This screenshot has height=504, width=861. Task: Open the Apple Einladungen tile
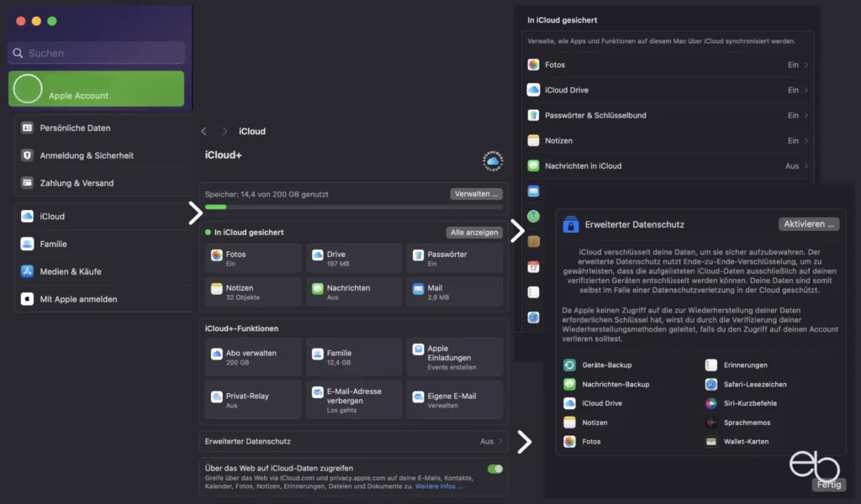point(455,357)
